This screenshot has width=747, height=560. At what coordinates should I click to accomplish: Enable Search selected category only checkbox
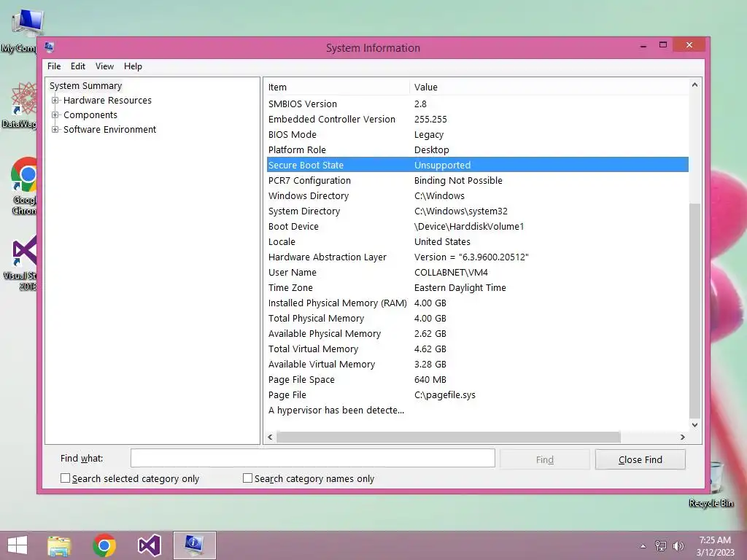click(x=65, y=478)
